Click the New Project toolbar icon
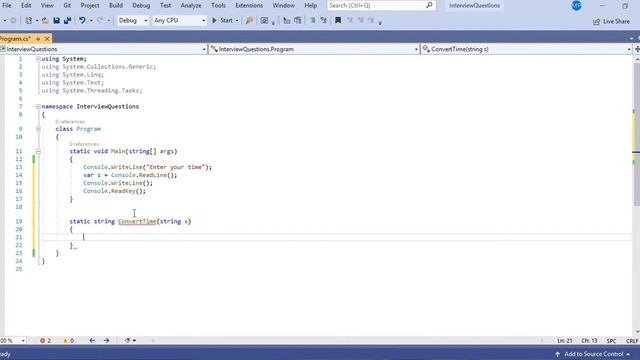Image resolution: width=640 pixels, height=360 pixels. tap(28, 20)
